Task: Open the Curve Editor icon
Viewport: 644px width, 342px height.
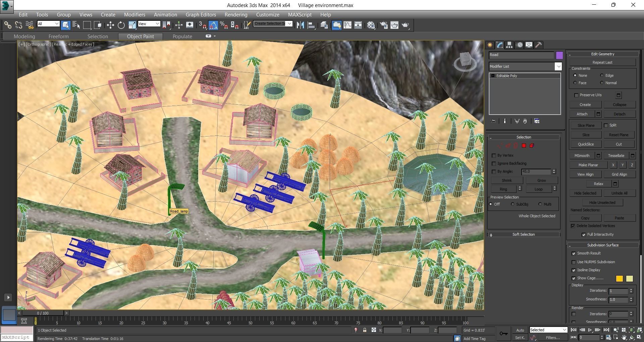Action: [347, 25]
